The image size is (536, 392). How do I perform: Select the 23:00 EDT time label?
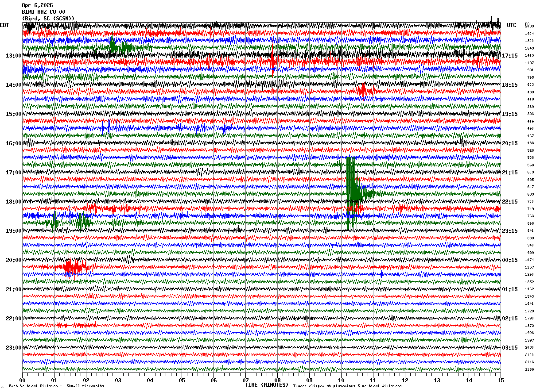(14, 348)
